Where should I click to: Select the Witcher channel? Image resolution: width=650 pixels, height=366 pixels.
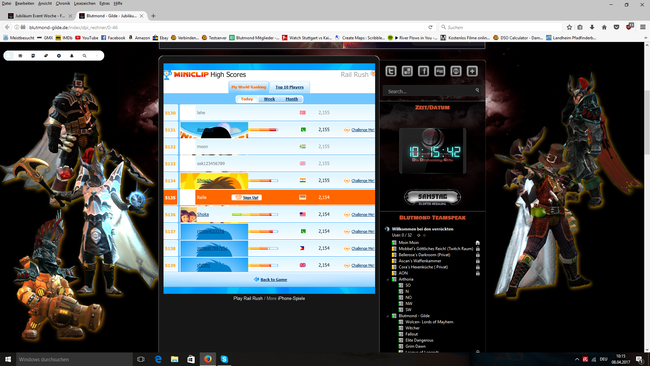click(412, 328)
